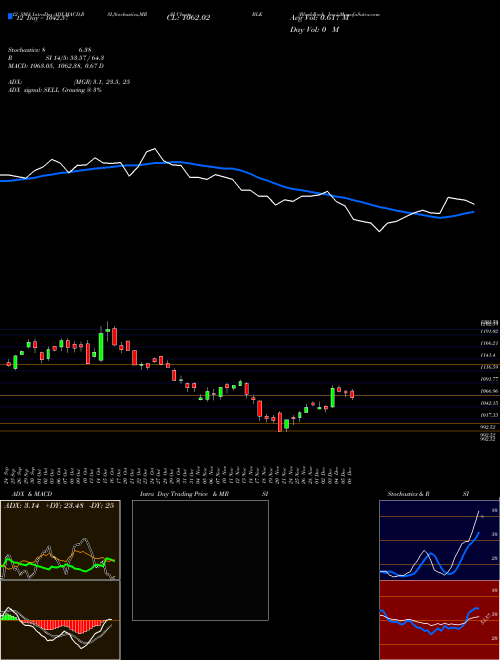Click the ADX (MGR) values line
500x660 pixels.
69,82
